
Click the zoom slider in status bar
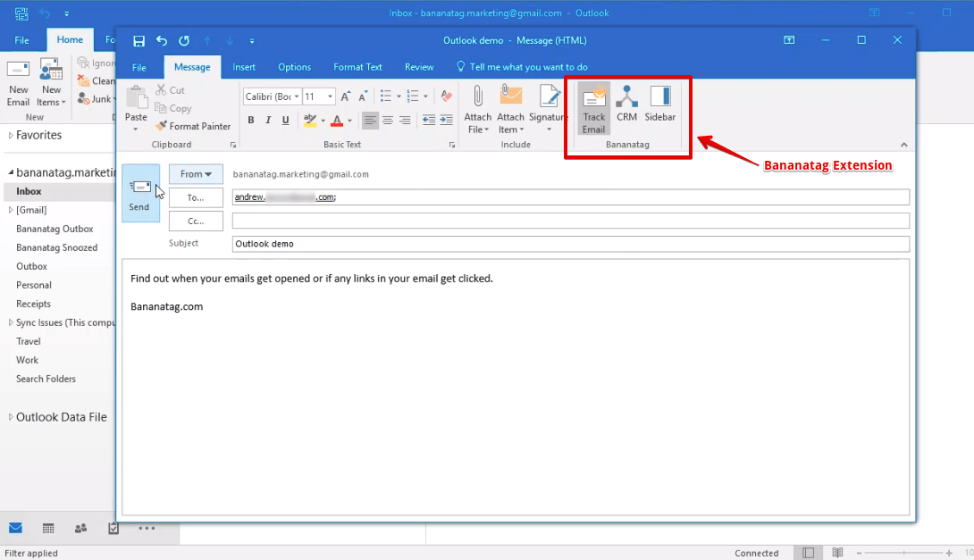click(903, 553)
